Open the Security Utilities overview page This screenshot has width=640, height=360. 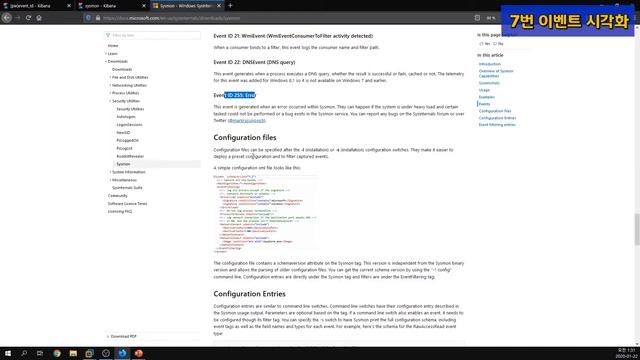pyautogui.click(x=130, y=109)
